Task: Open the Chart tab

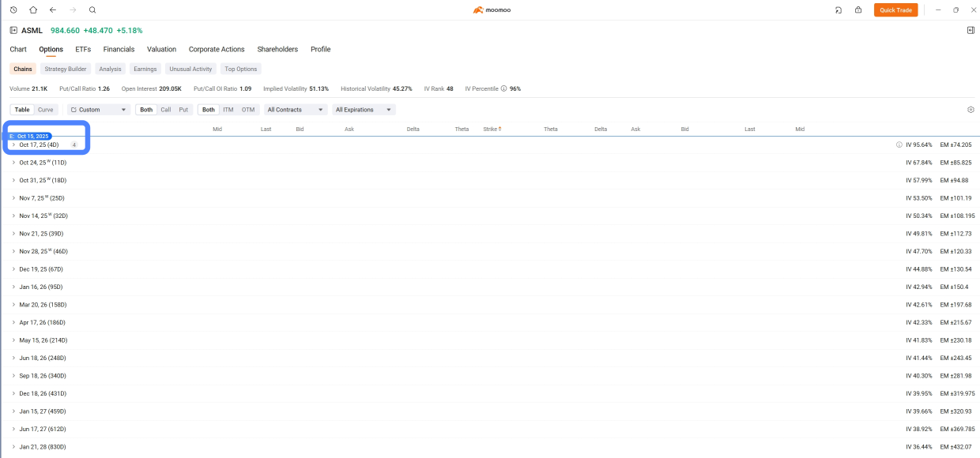Action: tap(18, 49)
